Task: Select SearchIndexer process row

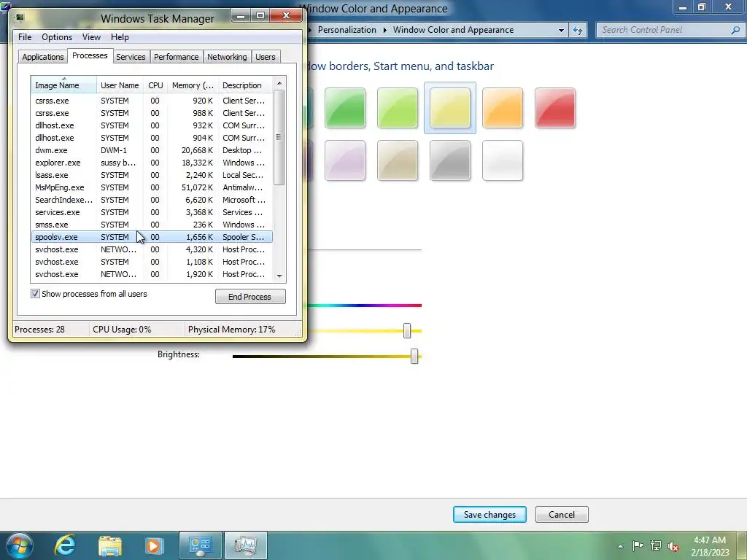Action: (x=152, y=200)
